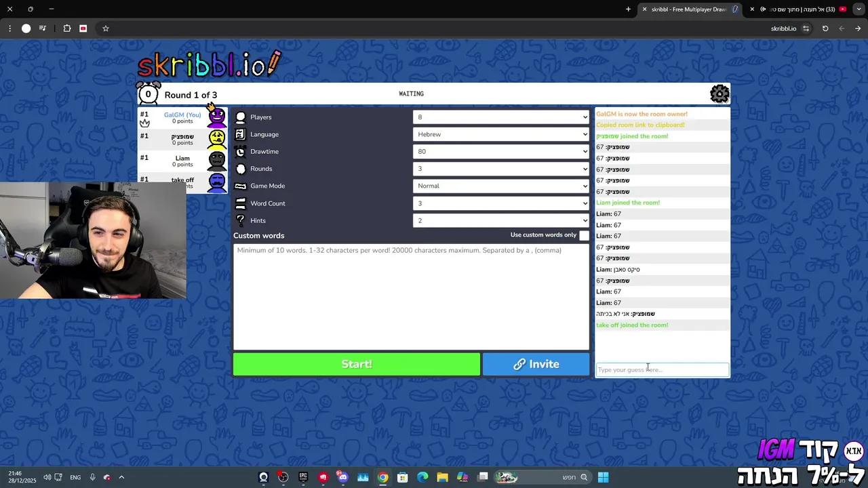Open the browser extensions puzzle icon
Screen dimensions: 868x488
pyautogui.click(x=67, y=28)
